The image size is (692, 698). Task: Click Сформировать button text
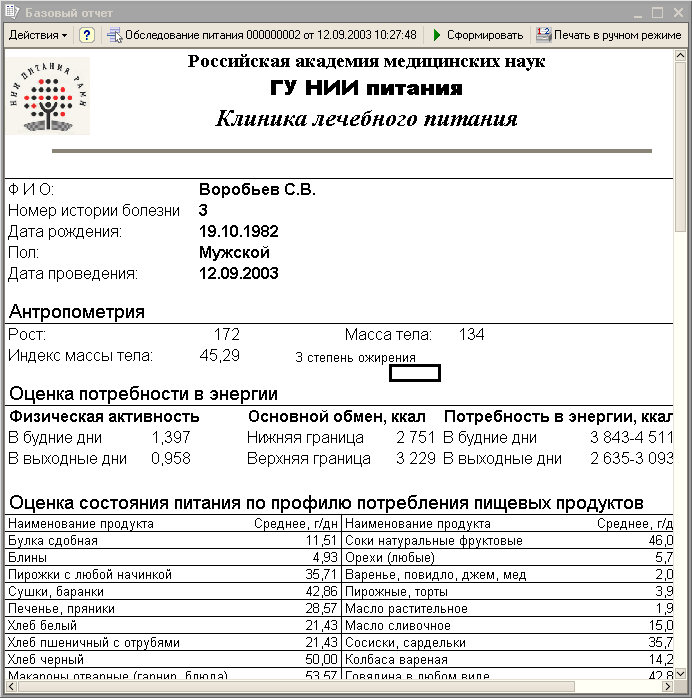485,35
